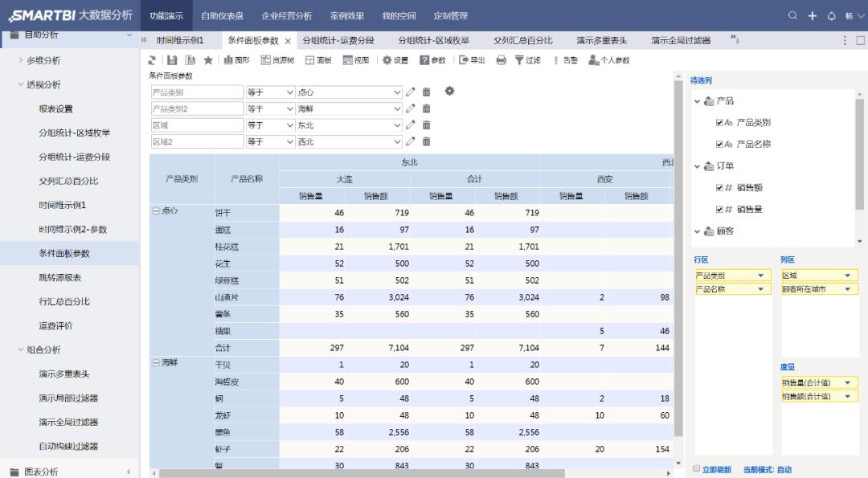This screenshot has width=868, height=478.
Task: Open the 自助仪表盘 top menu
Action: pos(222,15)
